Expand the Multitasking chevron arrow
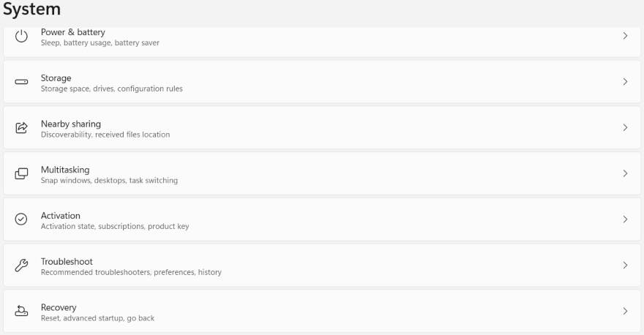The height and width of the screenshot is (335, 644). tap(625, 173)
